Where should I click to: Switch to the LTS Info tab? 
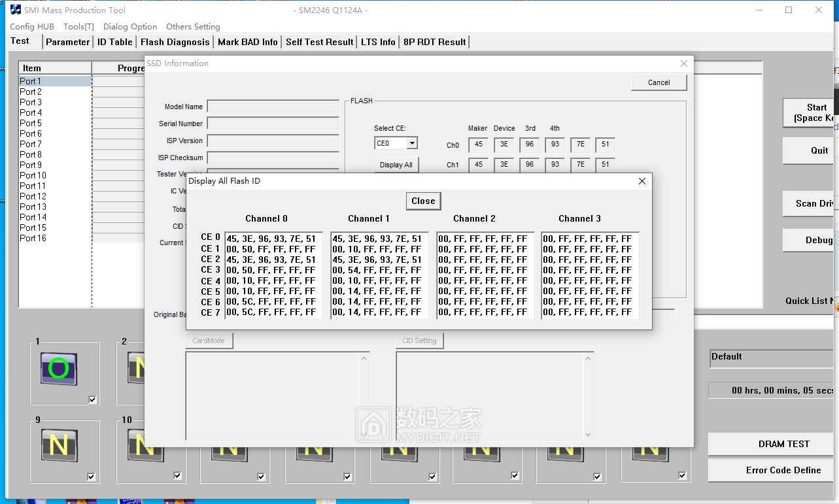[x=379, y=42]
